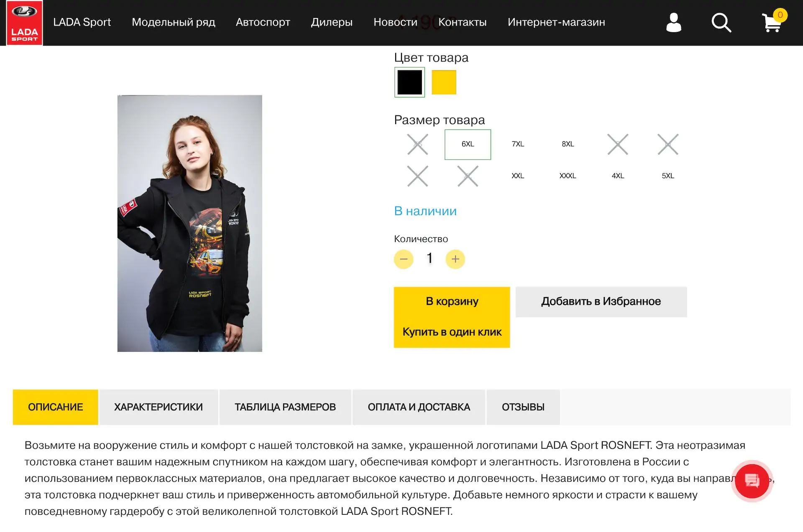Open the search magnifier icon

click(x=721, y=23)
